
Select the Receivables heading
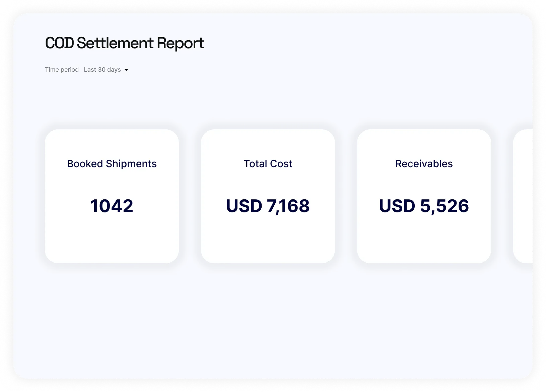click(x=424, y=164)
